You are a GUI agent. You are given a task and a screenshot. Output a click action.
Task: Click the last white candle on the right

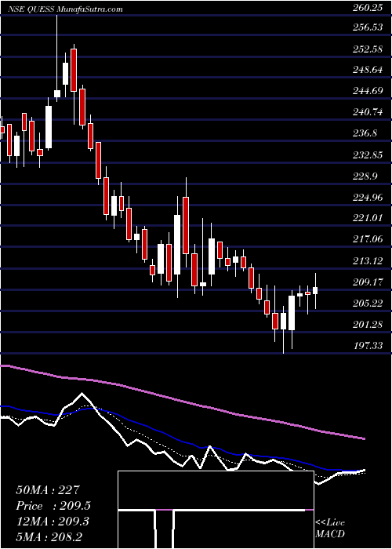click(x=315, y=291)
